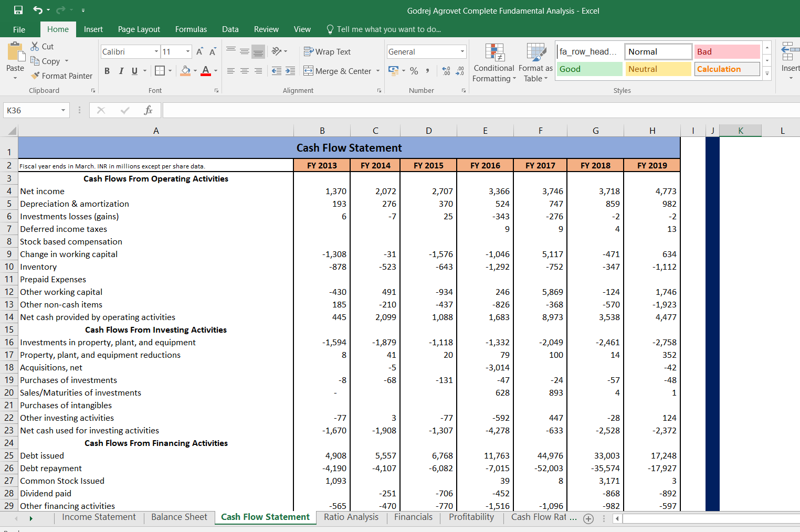The image size is (800, 532).
Task: Open the Data ribbon tab
Action: point(230,29)
